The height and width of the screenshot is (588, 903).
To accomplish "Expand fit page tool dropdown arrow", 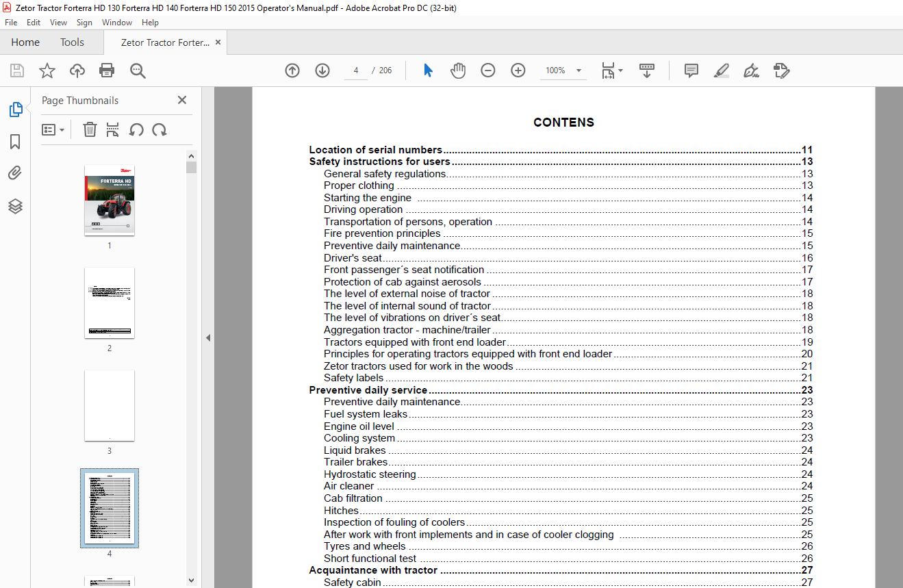I will (620, 71).
